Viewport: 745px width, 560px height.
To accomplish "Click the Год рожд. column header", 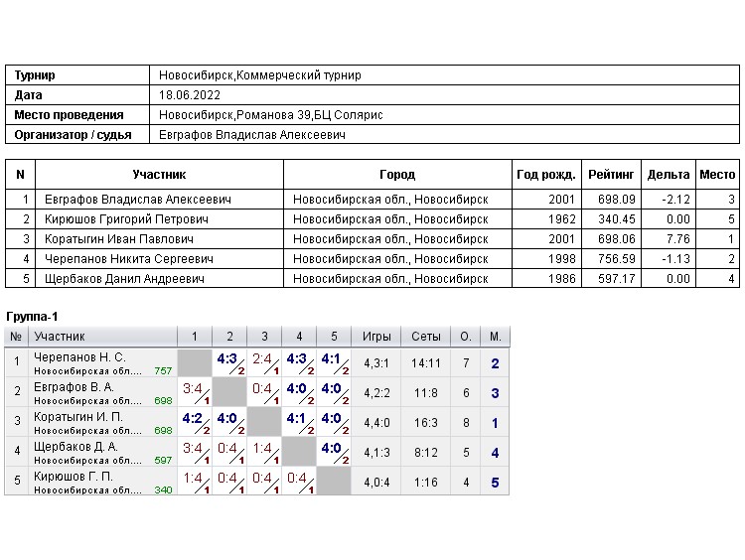I will pyautogui.click(x=546, y=175).
